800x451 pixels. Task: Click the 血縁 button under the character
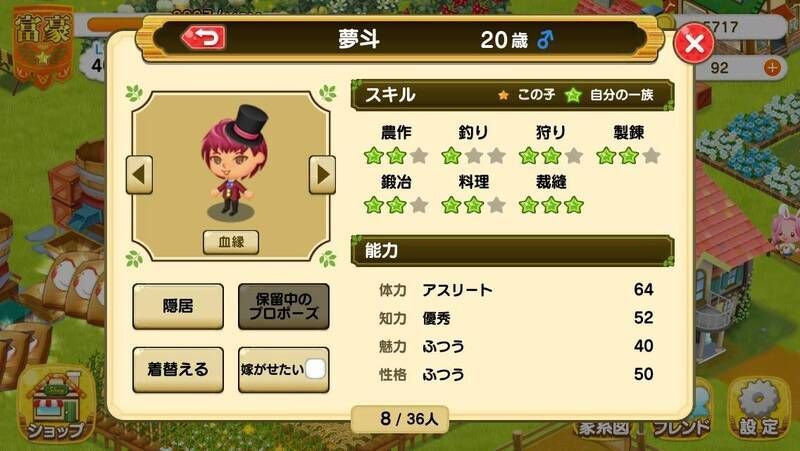pos(231,242)
